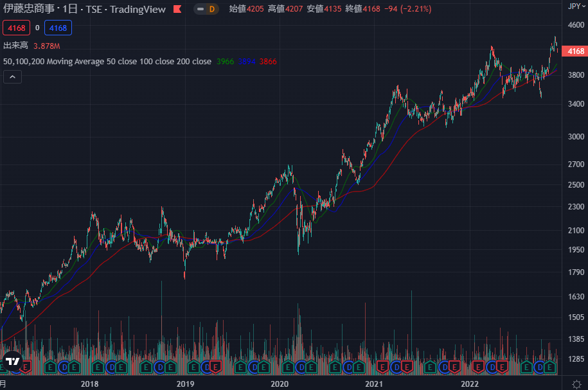Click the last blue D dividend marker on the chart
This screenshot has height=390, width=588.
[x=540, y=368]
